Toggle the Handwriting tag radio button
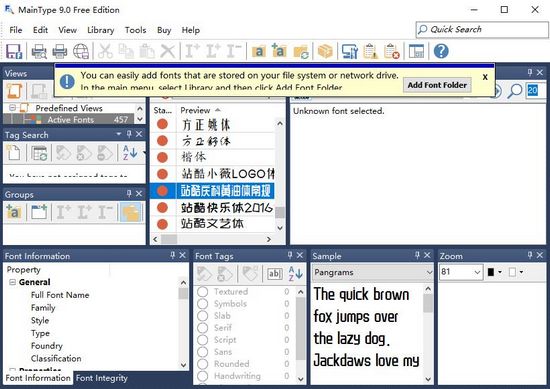The height and width of the screenshot is (389, 550). (202, 376)
